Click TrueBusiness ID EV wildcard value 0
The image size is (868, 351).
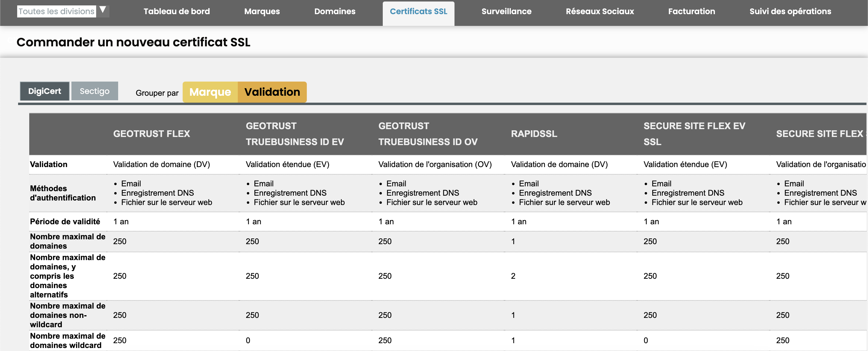pyautogui.click(x=248, y=340)
